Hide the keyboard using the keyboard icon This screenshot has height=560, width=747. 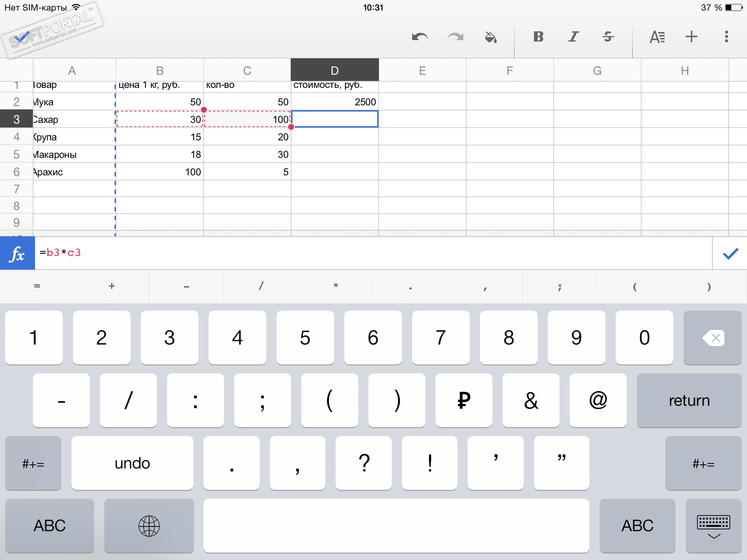point(713,526)
